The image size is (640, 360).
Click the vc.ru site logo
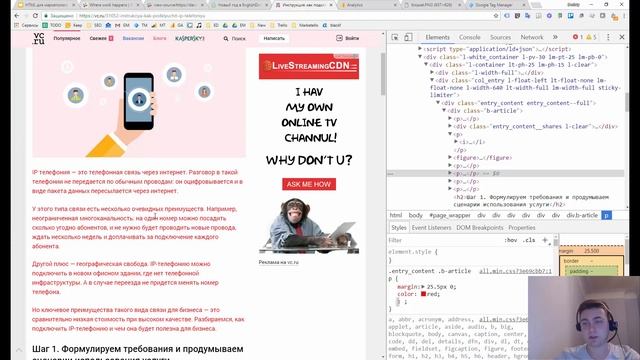tap(39, 38)
